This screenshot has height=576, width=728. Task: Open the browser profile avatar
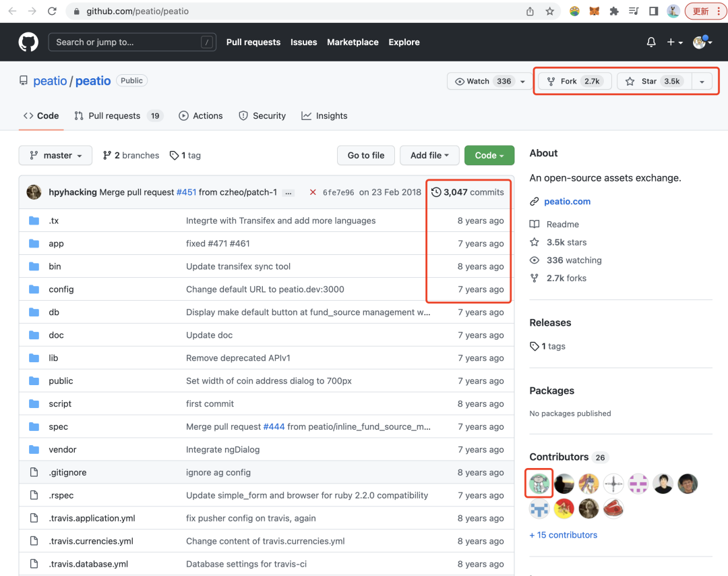pyautogui.click(x=673, y=11)
